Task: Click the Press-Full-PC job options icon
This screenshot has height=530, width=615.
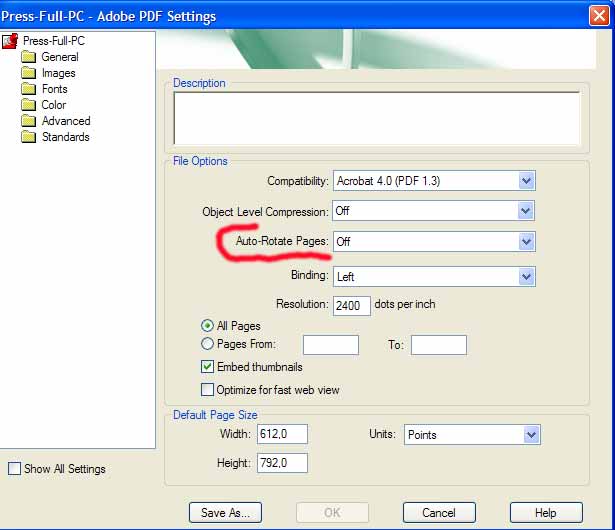Action: click(10, 41)
